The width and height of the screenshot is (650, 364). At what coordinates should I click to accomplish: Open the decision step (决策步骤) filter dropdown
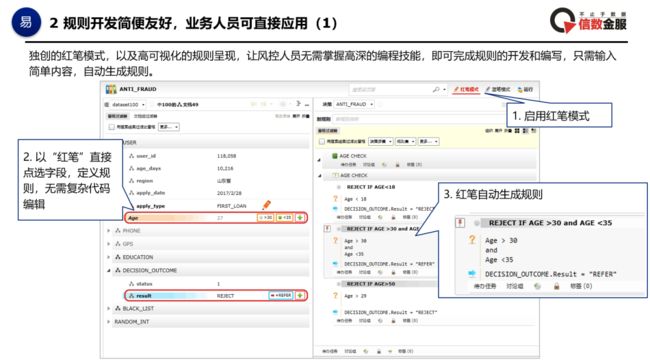click(381, 141)
